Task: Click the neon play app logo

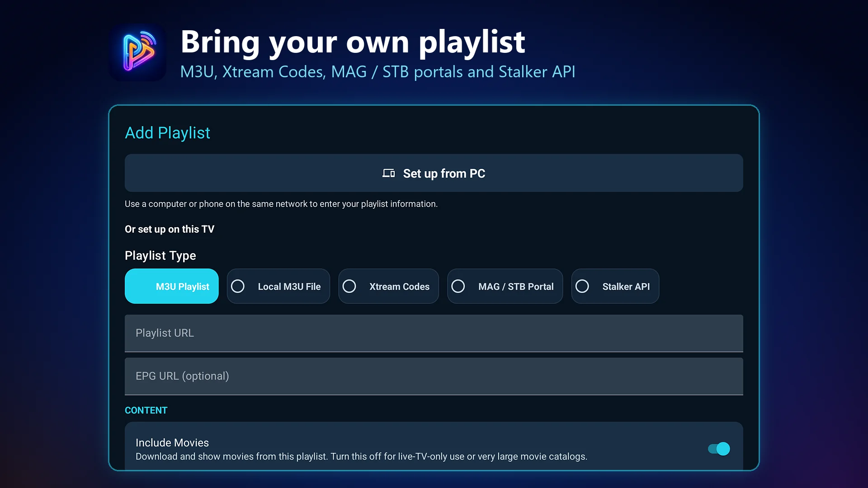Action: [137, 52]
